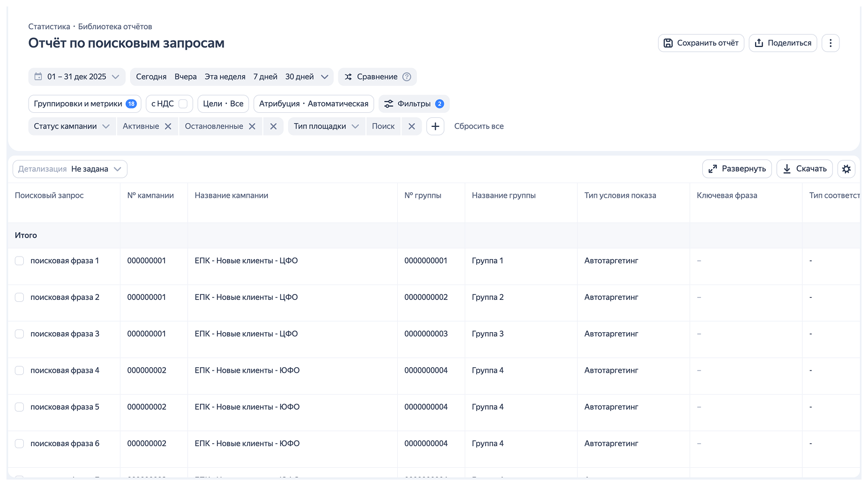
Task: Click the help icon next to Сравнение
Action: click(x=407, y=77)
